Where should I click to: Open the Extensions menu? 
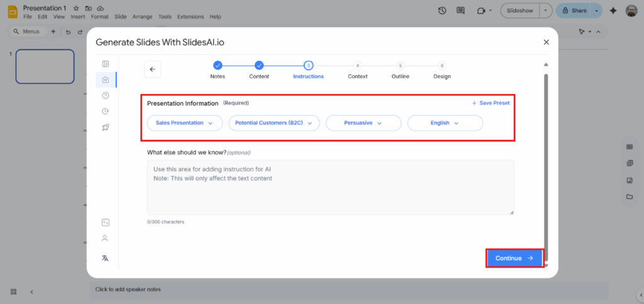click(191, 16)
